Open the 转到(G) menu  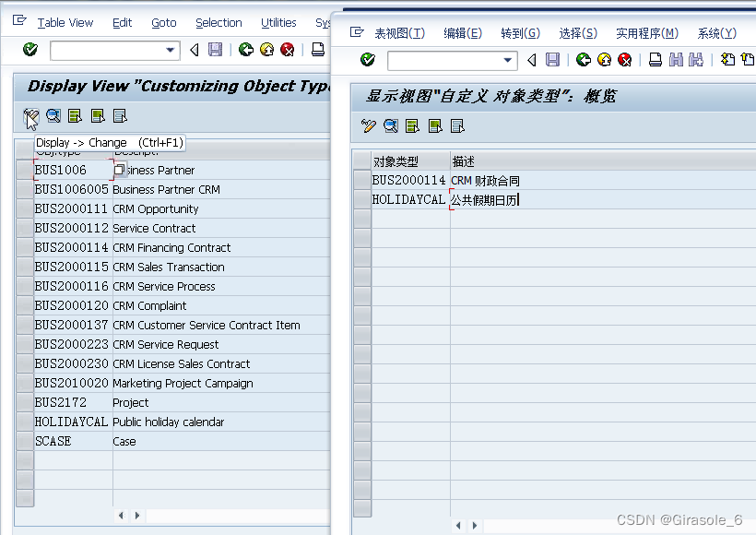[x=520, y=33]
